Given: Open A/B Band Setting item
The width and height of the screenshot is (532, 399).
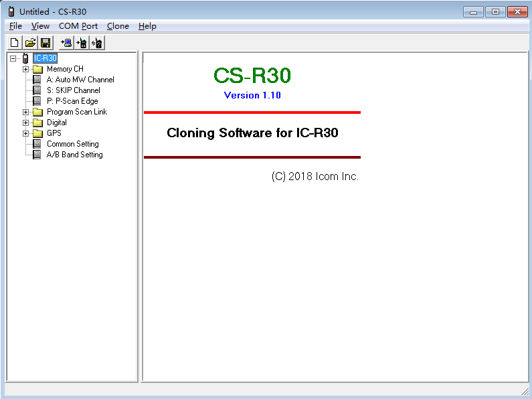Looking at the screenshot, I should coord(74,155).
